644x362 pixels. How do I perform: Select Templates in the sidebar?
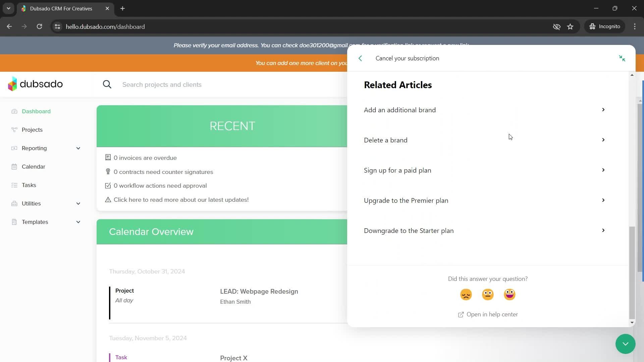coord(35,222)
